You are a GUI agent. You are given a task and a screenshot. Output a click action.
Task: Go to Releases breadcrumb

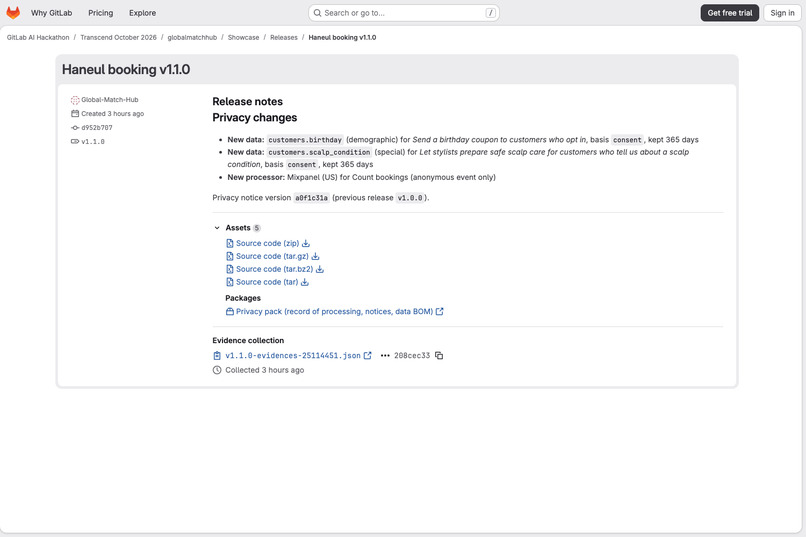pos(284,38)
